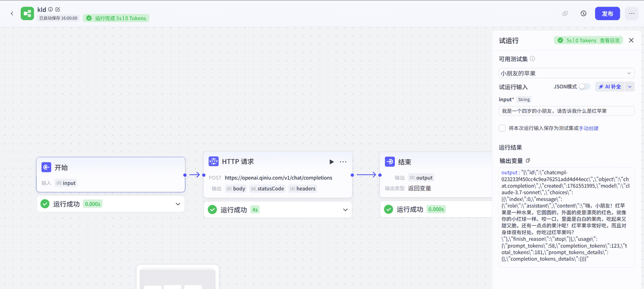Close the 试运行 panel

click(631, 40)
